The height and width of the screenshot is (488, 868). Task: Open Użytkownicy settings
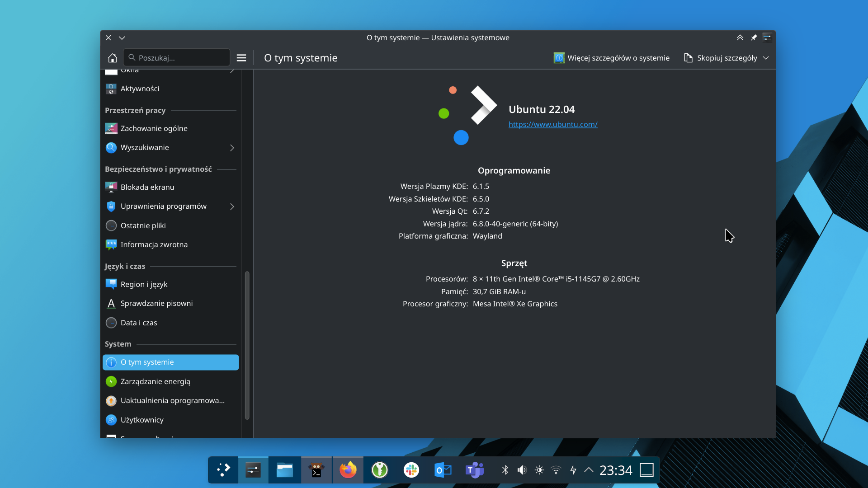pos(170,420)
